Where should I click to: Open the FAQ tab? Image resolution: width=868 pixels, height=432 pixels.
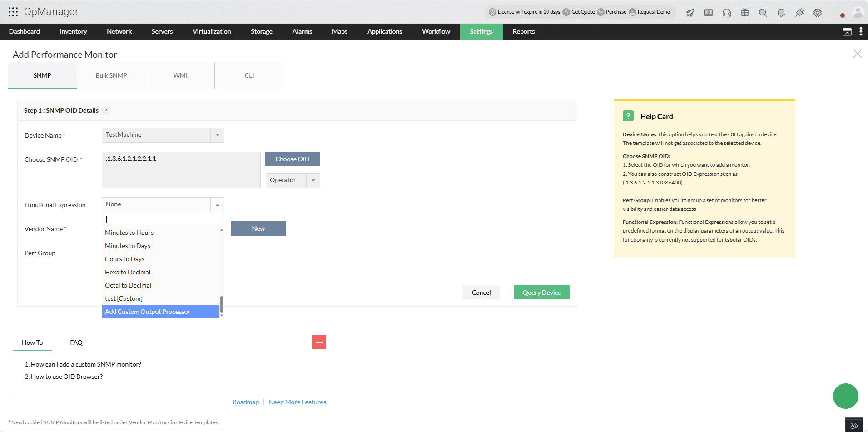tap(76, 343)
